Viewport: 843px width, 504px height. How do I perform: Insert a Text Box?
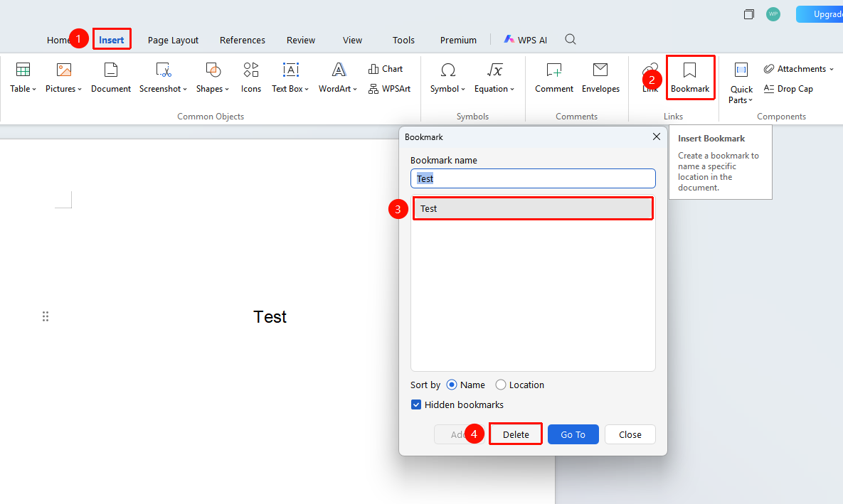[x=290, y=77]
